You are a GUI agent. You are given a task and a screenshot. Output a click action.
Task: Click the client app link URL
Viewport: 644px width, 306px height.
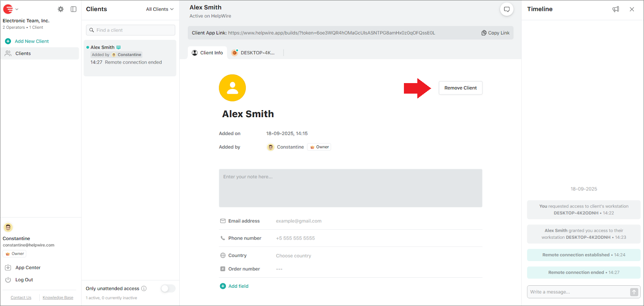pos(331,33)
